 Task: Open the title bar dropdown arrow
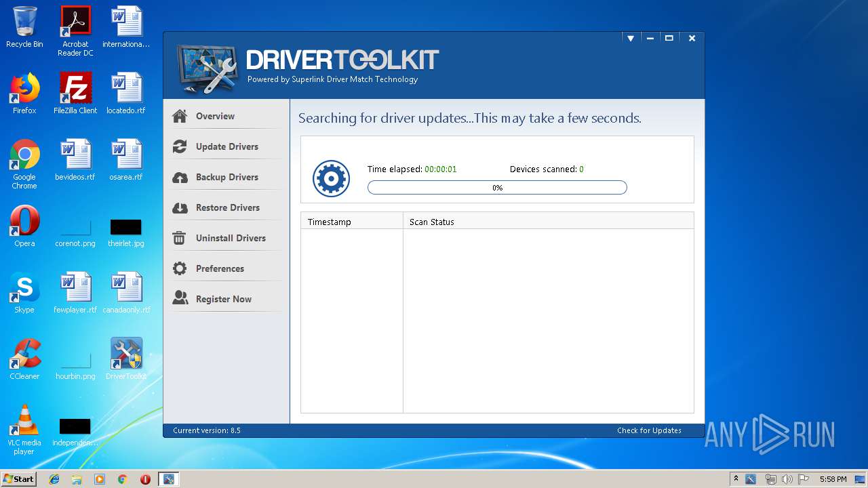click(631, 39)
